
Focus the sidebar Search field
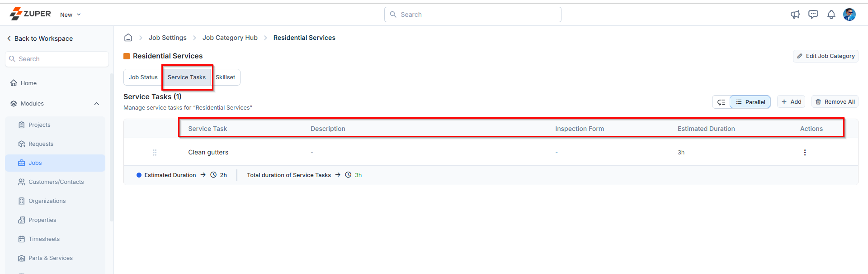pos(57,59)
